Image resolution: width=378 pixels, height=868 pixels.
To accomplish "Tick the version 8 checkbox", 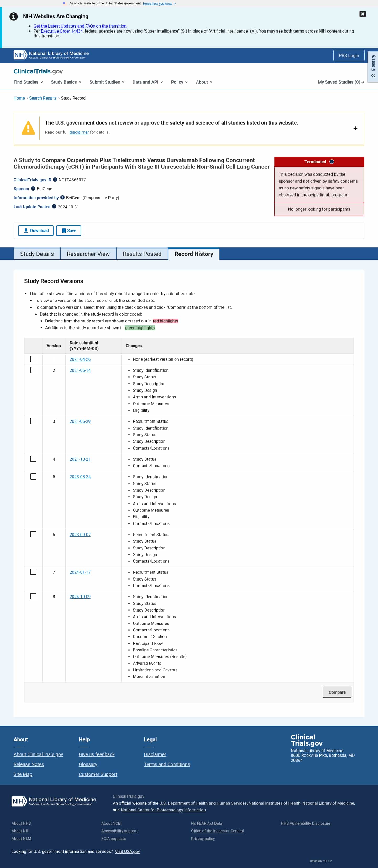I will (x=33, y=596).
